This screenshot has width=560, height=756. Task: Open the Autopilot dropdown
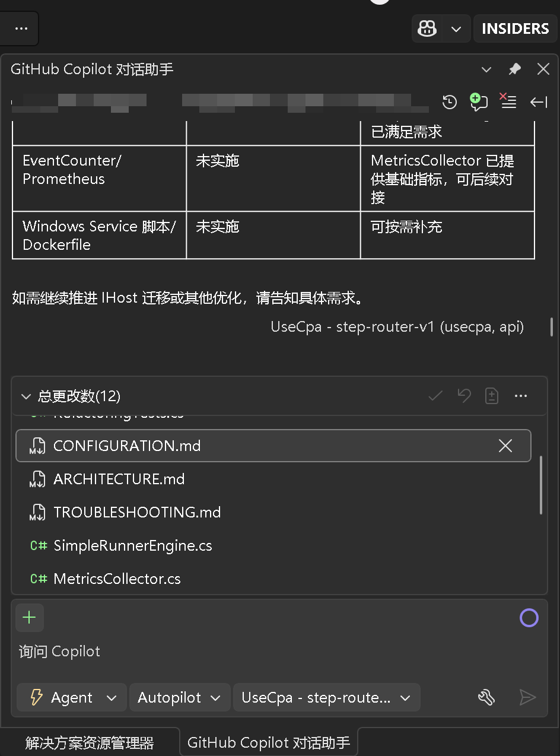[180, 697]
